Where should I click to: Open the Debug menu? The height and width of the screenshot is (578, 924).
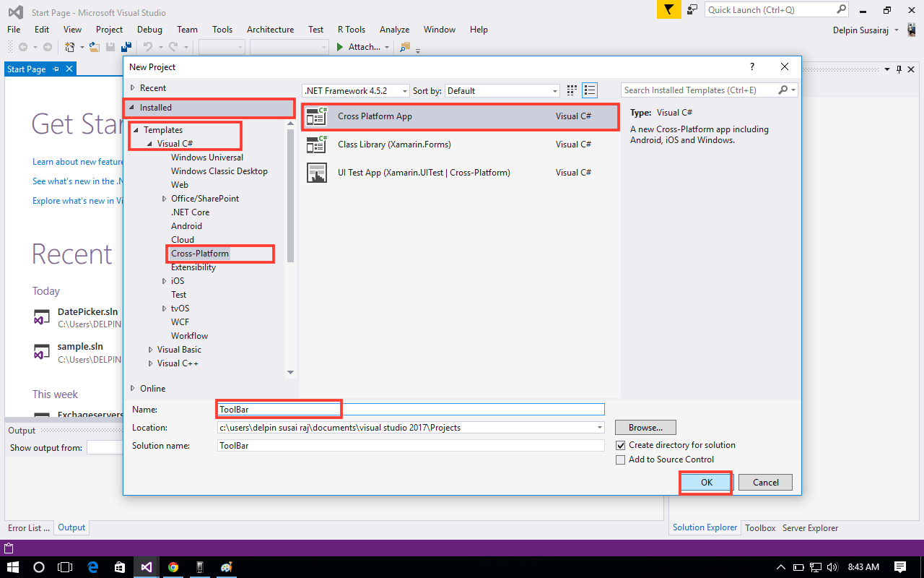pyautogui.click(x=149, y=30)
